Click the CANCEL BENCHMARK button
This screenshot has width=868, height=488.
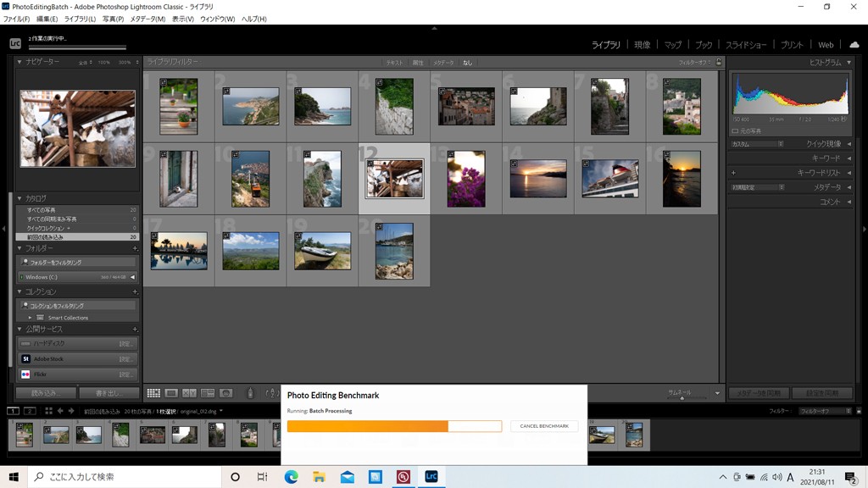click(544, 426)
